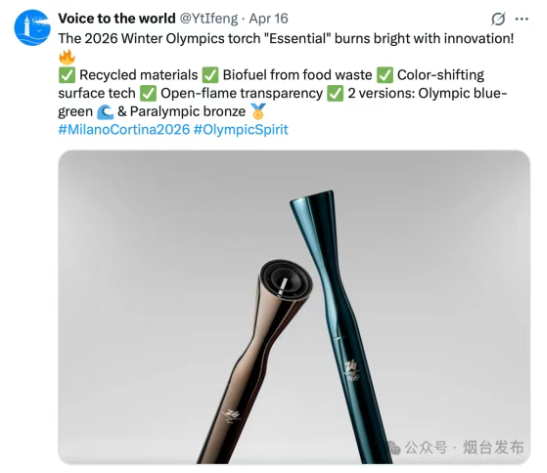Click the green checkmark before Open-flame transparency
Viewport: 547px width, 473px height.
148,93
